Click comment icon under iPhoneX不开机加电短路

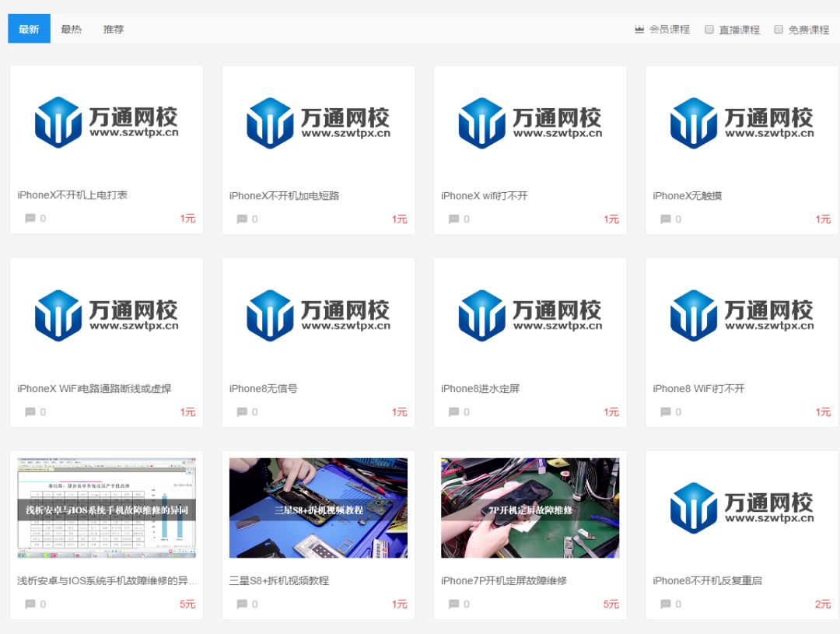(x=242, y=219)
